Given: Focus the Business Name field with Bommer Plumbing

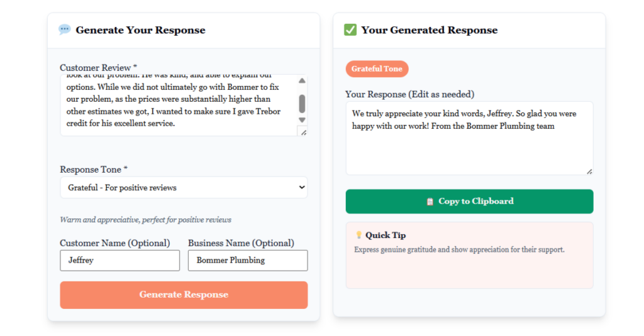Looking at the screenshot, I should pyautogui.click(x=247, y=260).
